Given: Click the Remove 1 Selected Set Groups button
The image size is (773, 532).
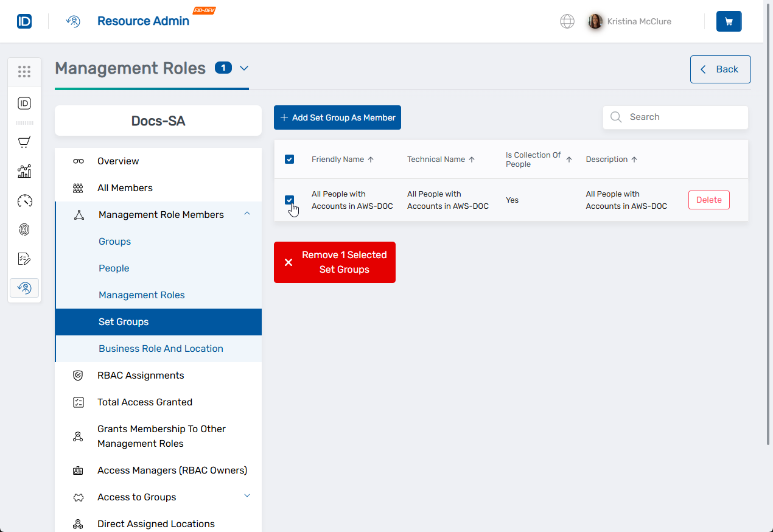Looking at the screenshot, I should click(x=335, y=262).
